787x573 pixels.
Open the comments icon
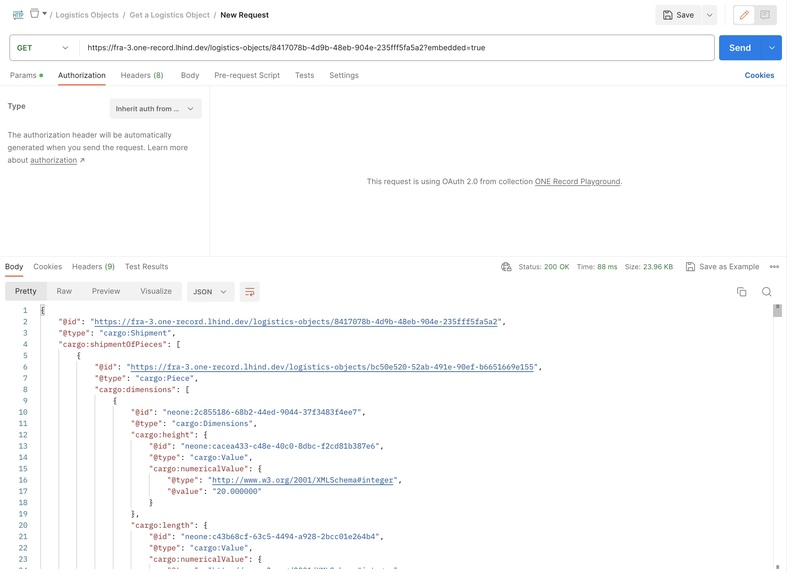coord(765,15)
